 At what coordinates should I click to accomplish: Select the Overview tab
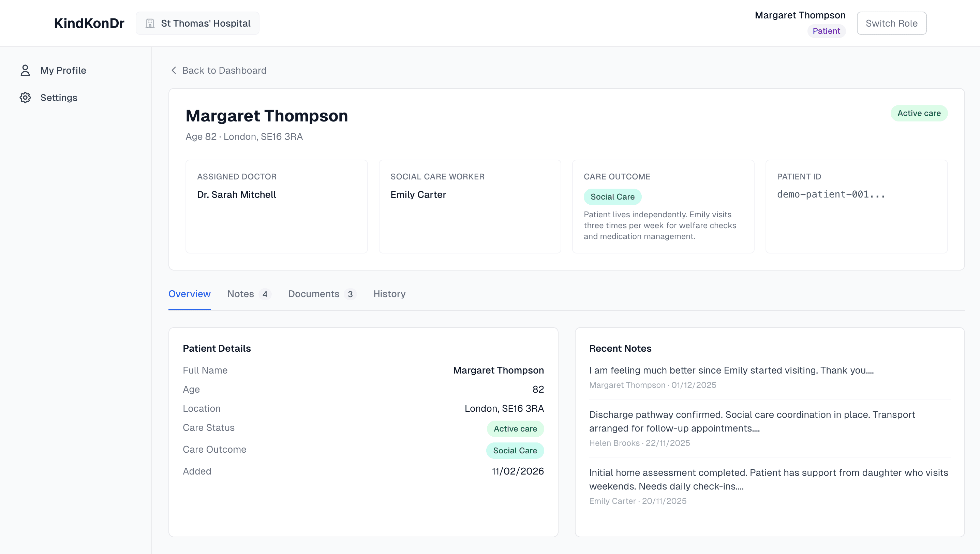tap(189, 294)
